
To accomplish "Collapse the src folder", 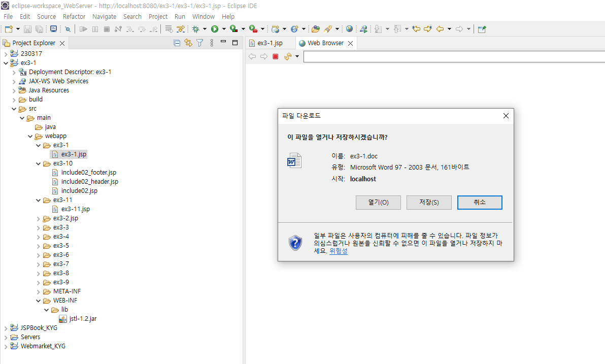I will [14, 109].
